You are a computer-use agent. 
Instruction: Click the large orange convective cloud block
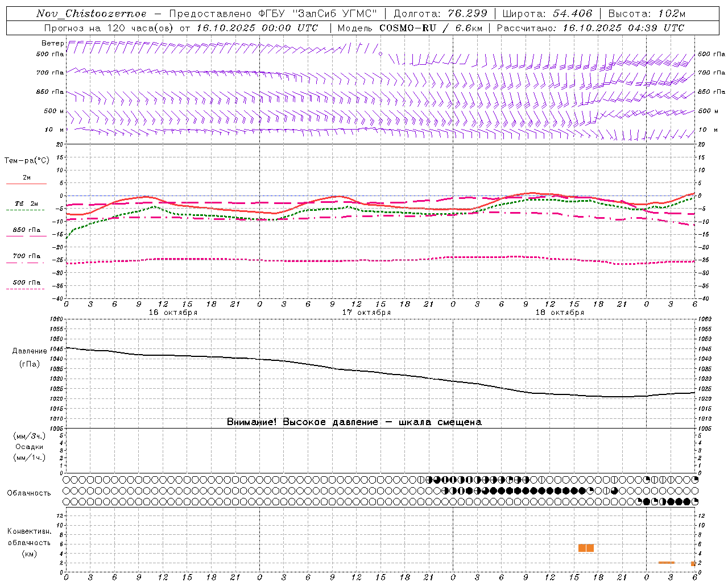coord(586,548)
